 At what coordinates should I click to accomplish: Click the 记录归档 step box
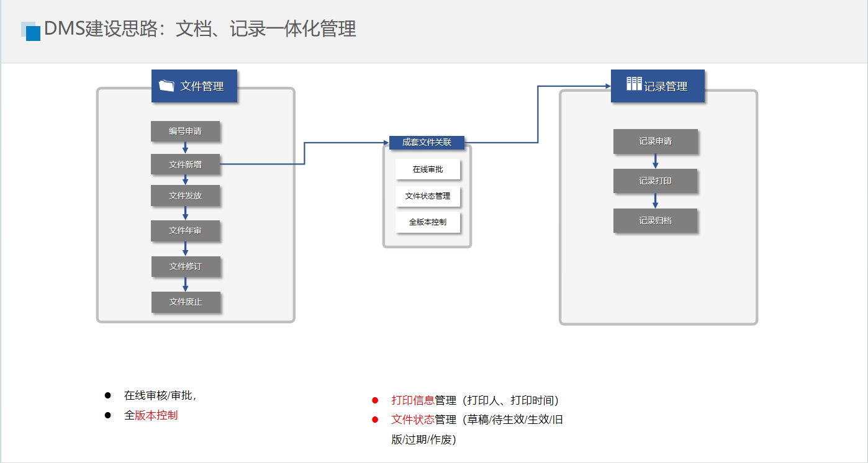click(655, 220)
